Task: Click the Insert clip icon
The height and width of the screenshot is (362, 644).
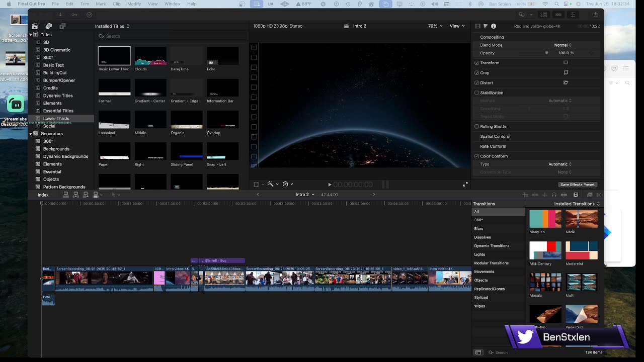Action: pyautogui.click(x=76, y=195)
